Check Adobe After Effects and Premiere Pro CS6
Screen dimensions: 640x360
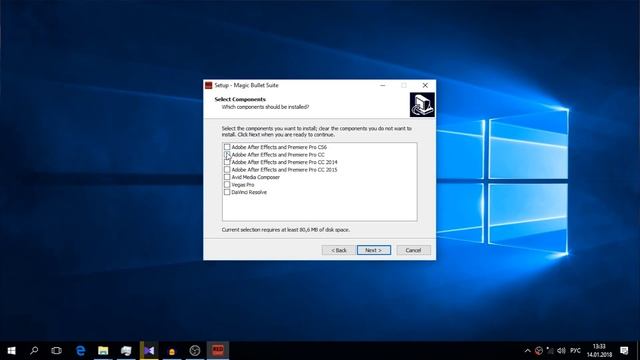[227, 147]
